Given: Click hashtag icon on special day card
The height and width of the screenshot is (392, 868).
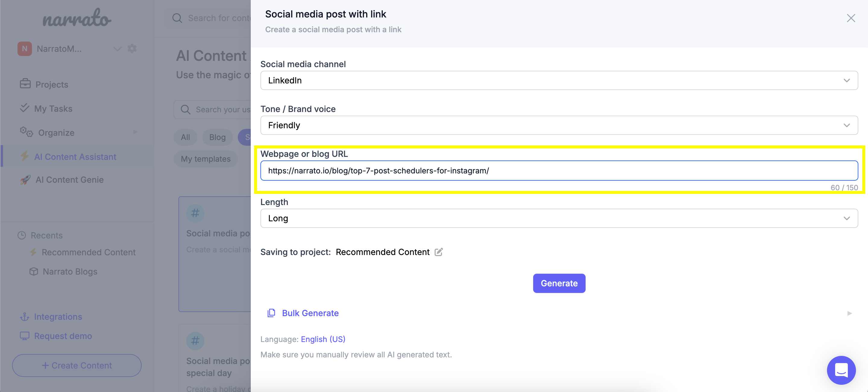Looking at the screenshot, I should click(x=195, y=341).
